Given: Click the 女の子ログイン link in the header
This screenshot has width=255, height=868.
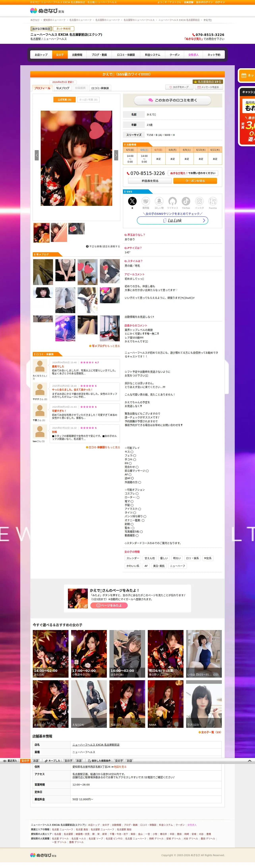Looking at the screenshot, I should (x=204, y=2).
